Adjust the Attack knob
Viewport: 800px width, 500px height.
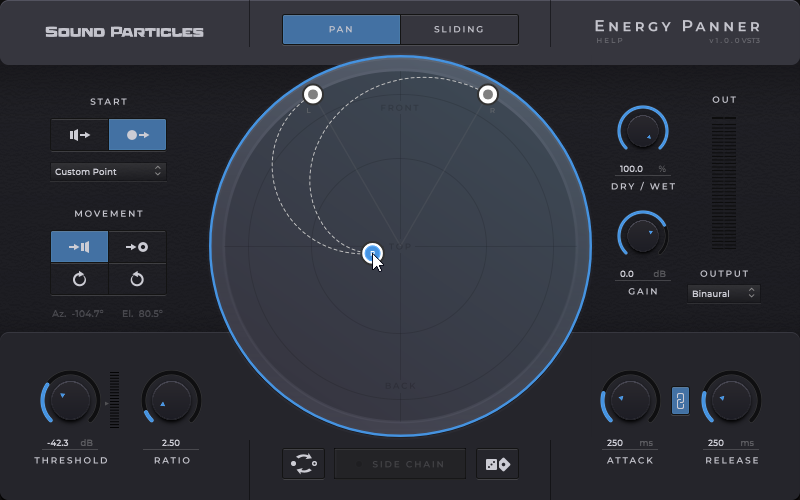(x=631, y=401)
